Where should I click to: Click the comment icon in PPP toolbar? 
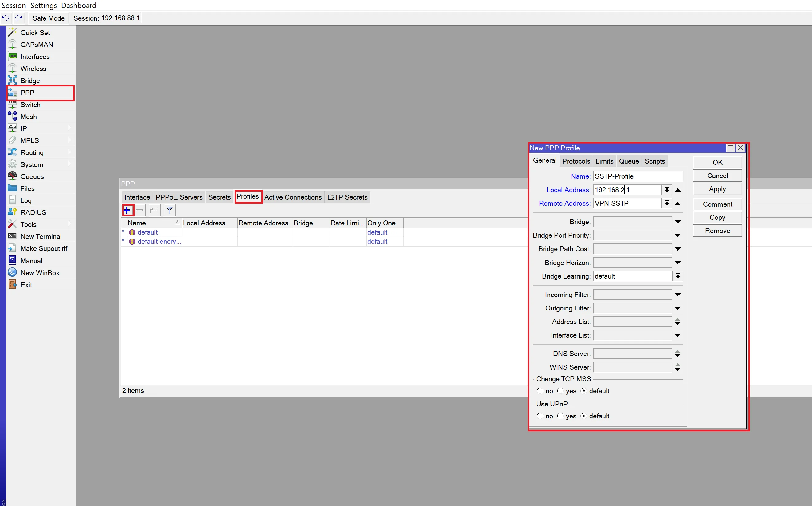click(x=154, y=211)
